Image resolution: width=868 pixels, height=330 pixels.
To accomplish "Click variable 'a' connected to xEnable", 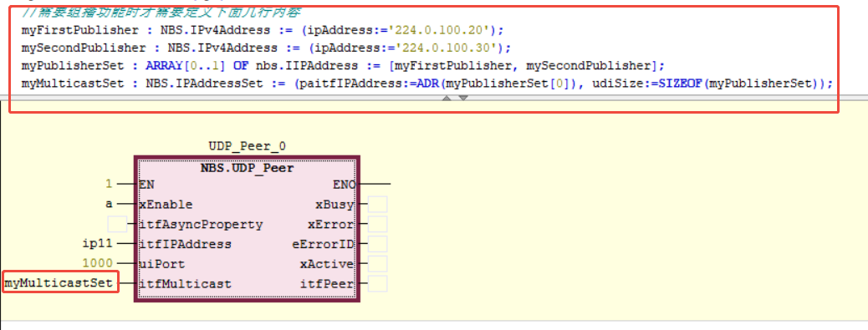I will tap(109, 204).
